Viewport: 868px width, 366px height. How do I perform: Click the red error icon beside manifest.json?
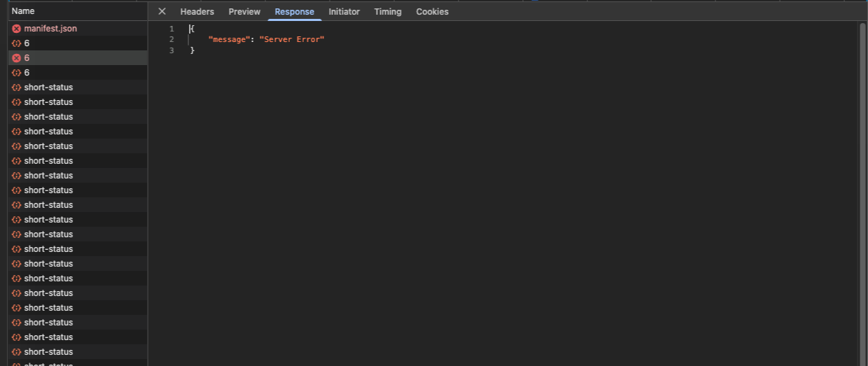(x=17, y=29)
